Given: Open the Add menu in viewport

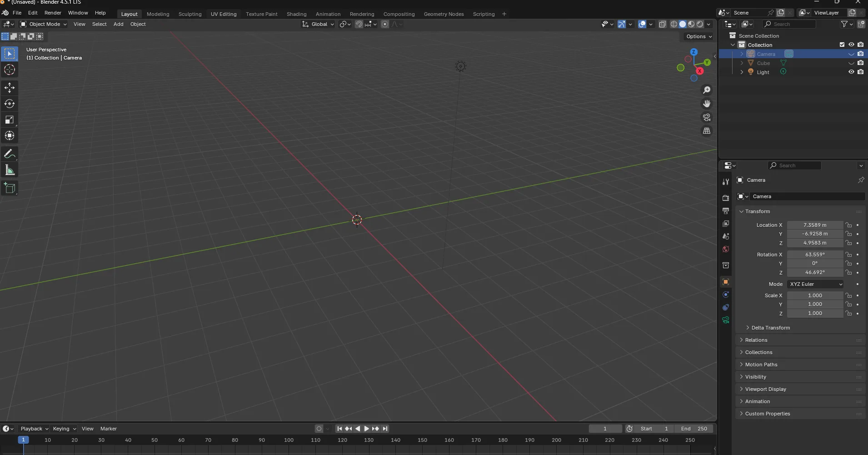Looking at the screenshot, I should point(118,24).
